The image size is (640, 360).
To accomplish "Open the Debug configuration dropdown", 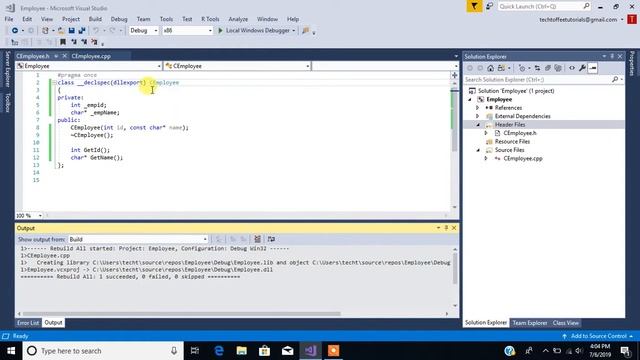I will click(144, 31).
